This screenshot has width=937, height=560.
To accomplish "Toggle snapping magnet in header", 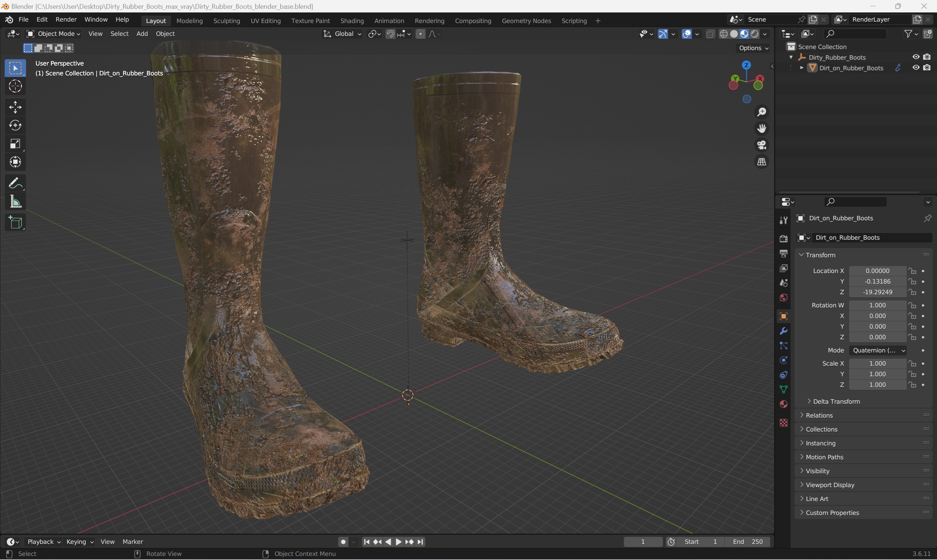I will [x=390, y=34].
